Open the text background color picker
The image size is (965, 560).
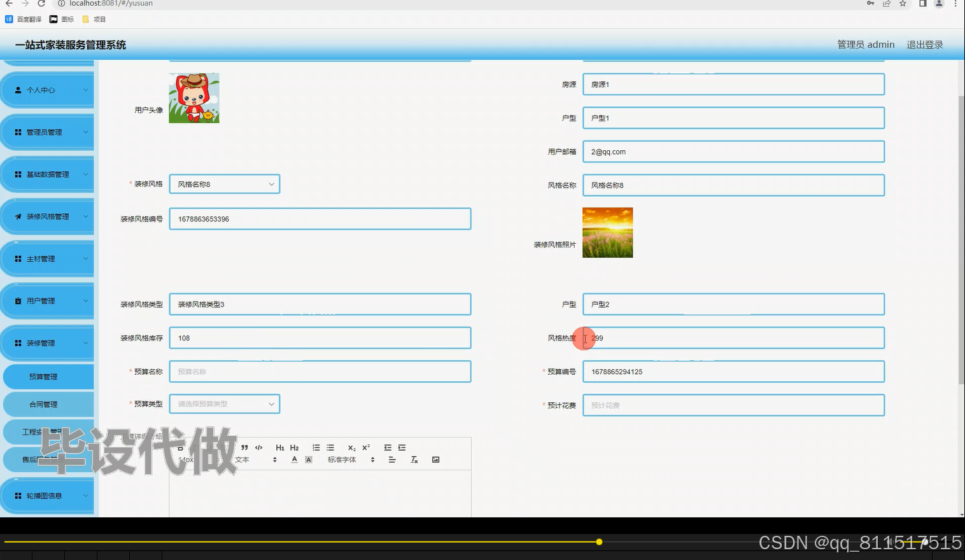[x=309, y=459]
